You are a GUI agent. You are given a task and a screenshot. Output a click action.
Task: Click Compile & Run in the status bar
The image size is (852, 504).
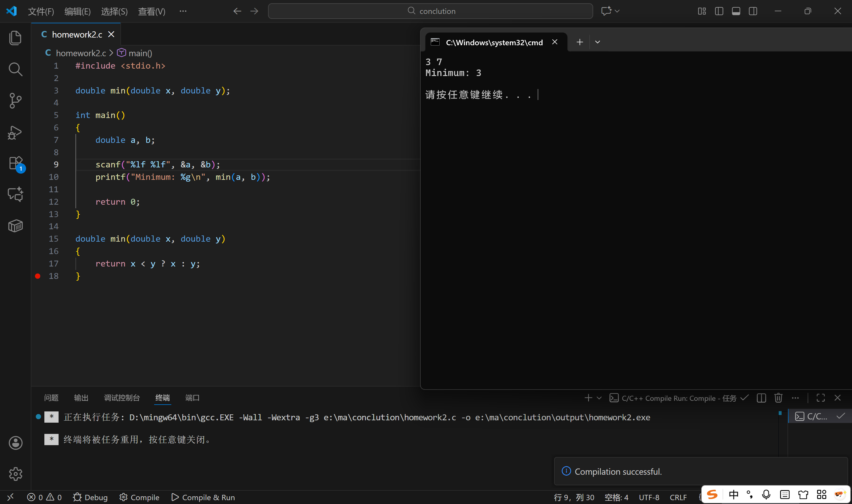(203, 497)
